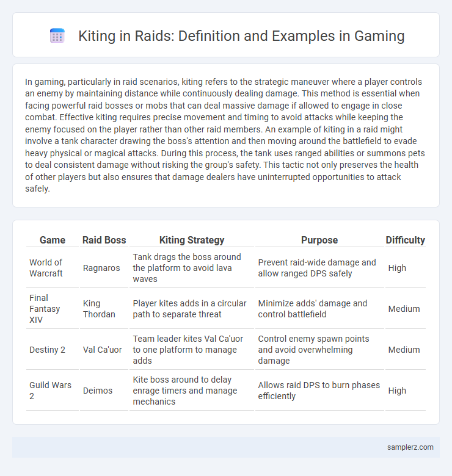Click 'Allows raid DPS to burn phases efficiently' cell

pyautogui.click(x=319, y=391)
